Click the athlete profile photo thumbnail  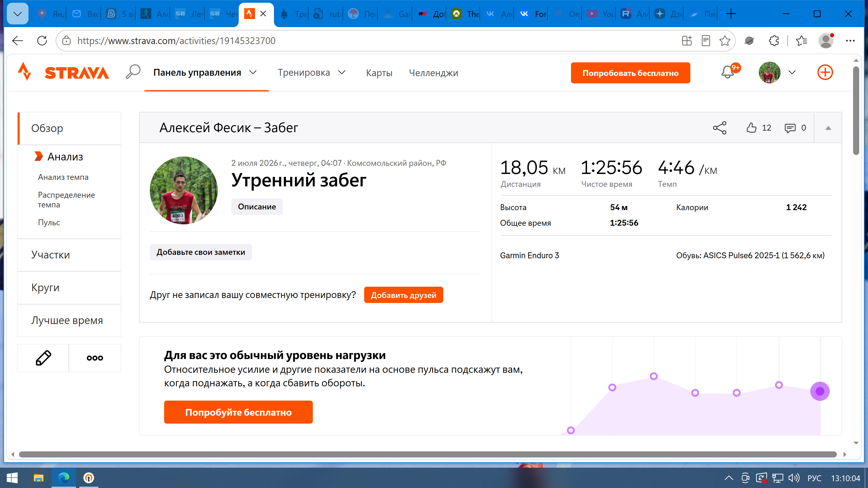click(x=184, y=190)
